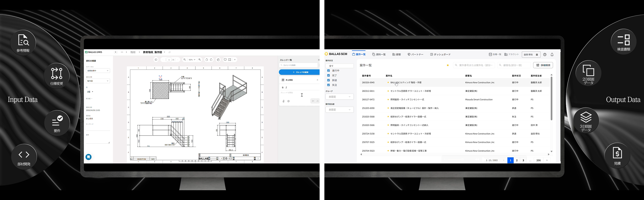
Task: Click the スレッドの追加 button
Action: [299, 72]
